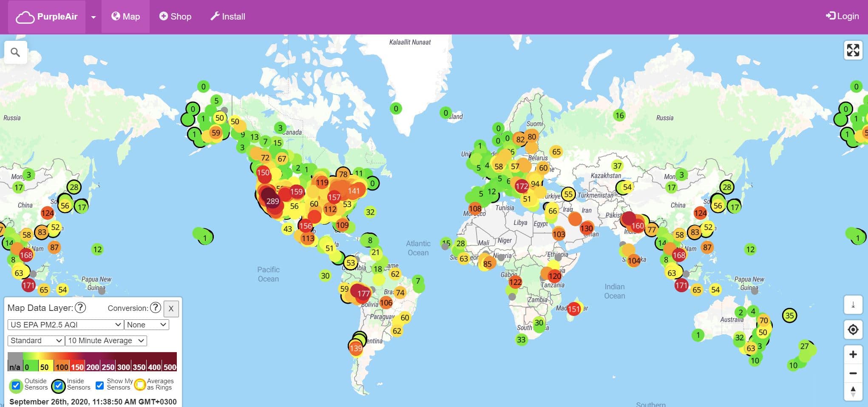868x407 pixels.
Task: Click the Atlantic Ocean map label
Action: pyautogui.click(x=418, y=248)
